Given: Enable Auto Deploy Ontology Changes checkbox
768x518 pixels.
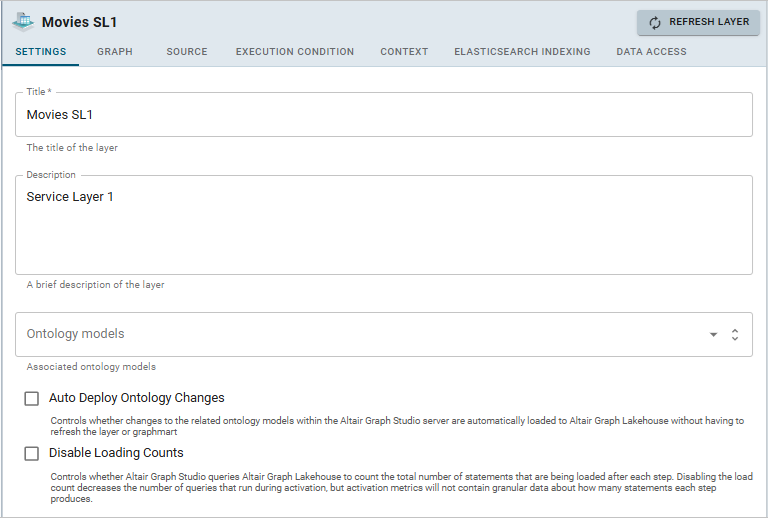Looking at the screenshot, I should (x=32, y=399).
